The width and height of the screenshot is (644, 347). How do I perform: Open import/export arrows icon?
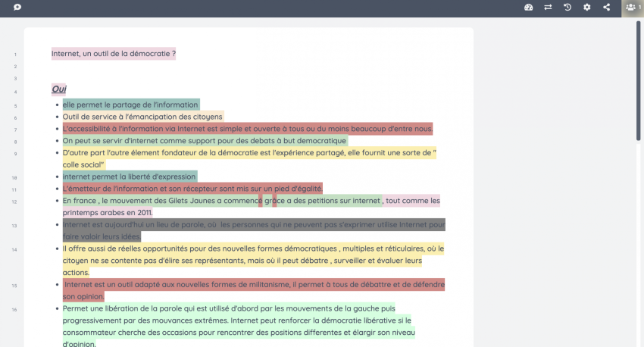[x=548, y=8]
